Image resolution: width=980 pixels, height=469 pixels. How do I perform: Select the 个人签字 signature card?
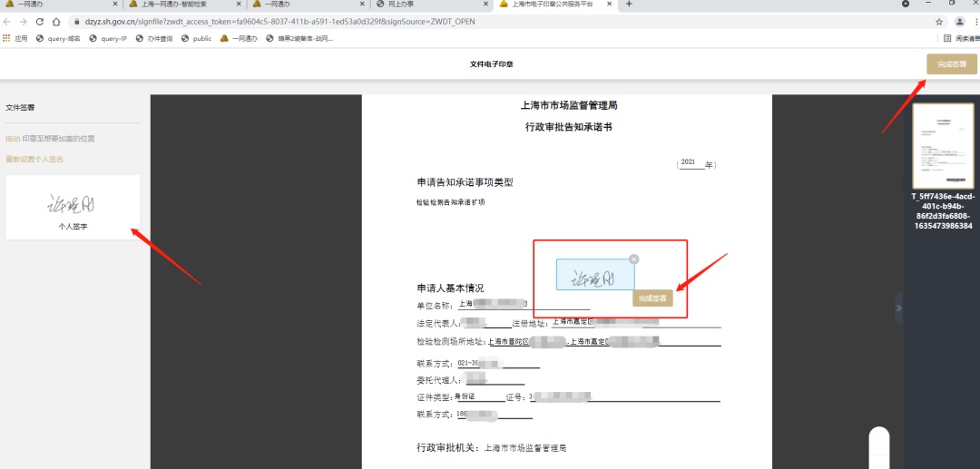(73, 208)
